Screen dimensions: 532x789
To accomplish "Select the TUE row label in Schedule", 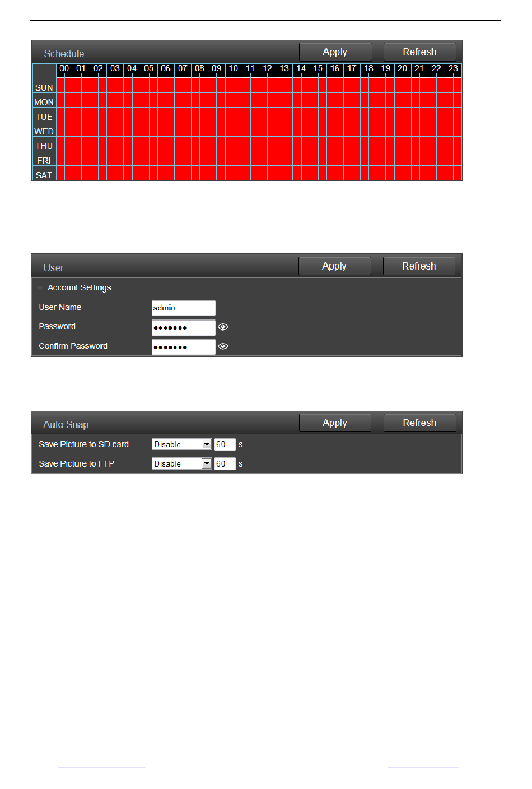I will (x=44, y=117).
